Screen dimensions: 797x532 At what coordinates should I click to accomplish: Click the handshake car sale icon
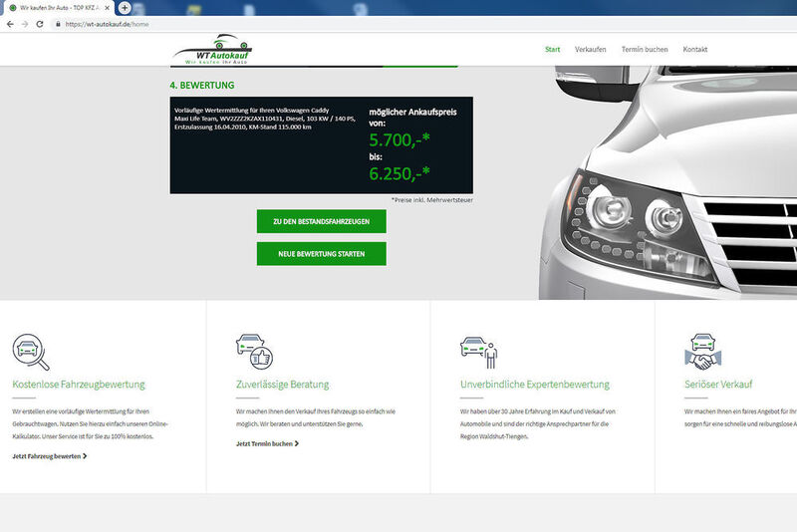(703, 351)
